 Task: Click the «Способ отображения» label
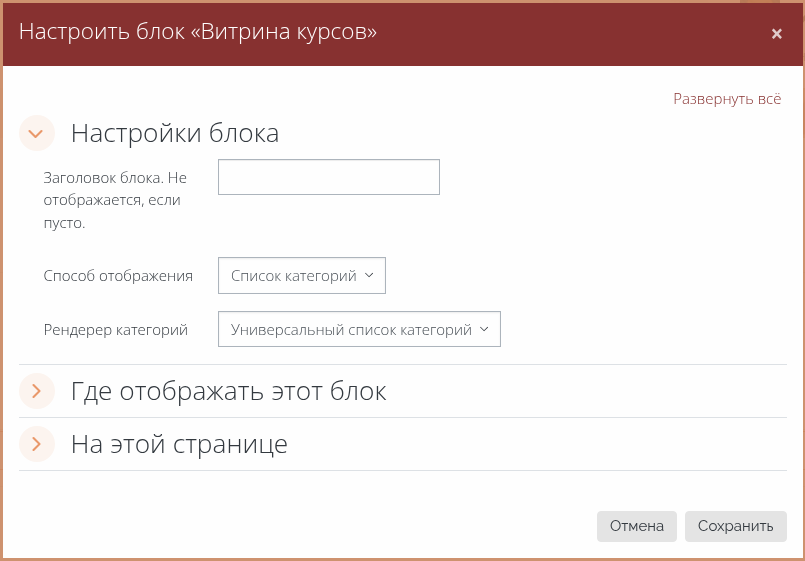click(118, 276)
